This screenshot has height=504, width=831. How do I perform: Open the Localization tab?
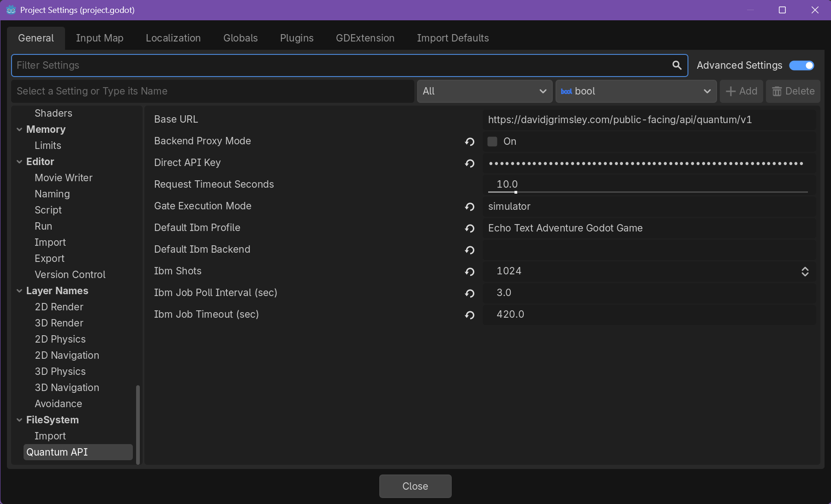[x=173, y=38]
